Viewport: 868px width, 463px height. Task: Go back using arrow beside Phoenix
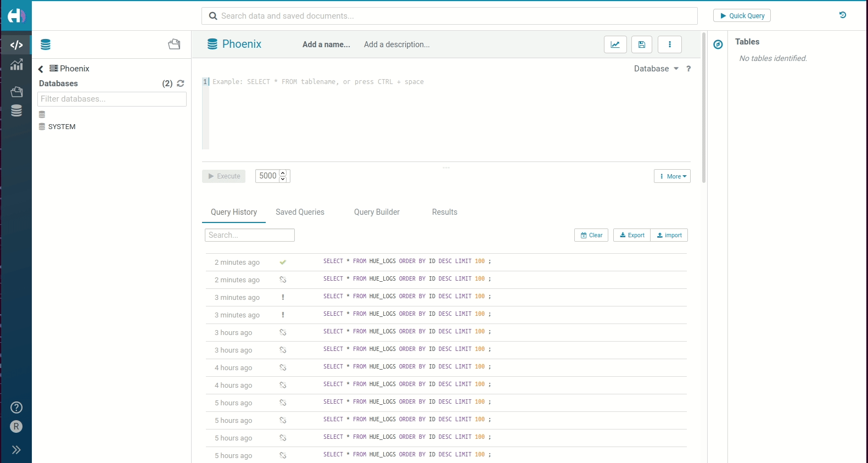(41, 69)
